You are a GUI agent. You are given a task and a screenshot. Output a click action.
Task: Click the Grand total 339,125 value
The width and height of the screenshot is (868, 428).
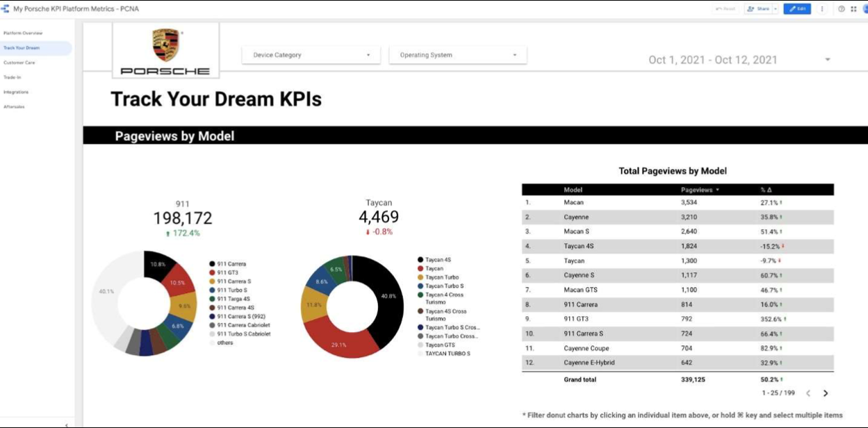click(692, 379)
